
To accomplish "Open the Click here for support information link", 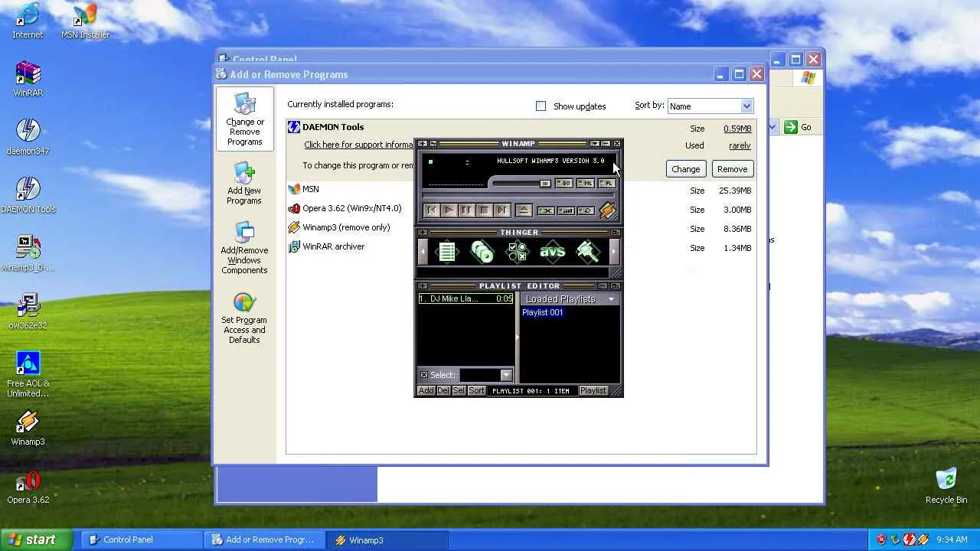I will 358,145.
